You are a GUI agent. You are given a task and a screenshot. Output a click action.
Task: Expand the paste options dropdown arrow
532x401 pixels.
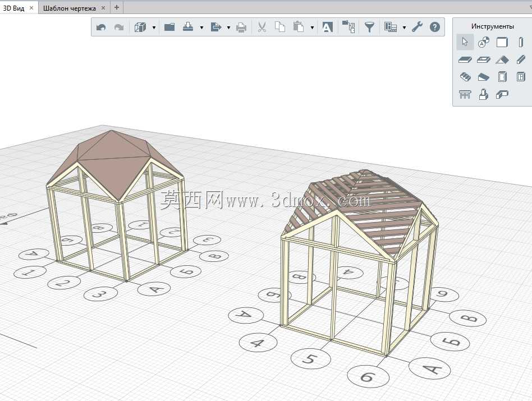[x=312, y=27]
